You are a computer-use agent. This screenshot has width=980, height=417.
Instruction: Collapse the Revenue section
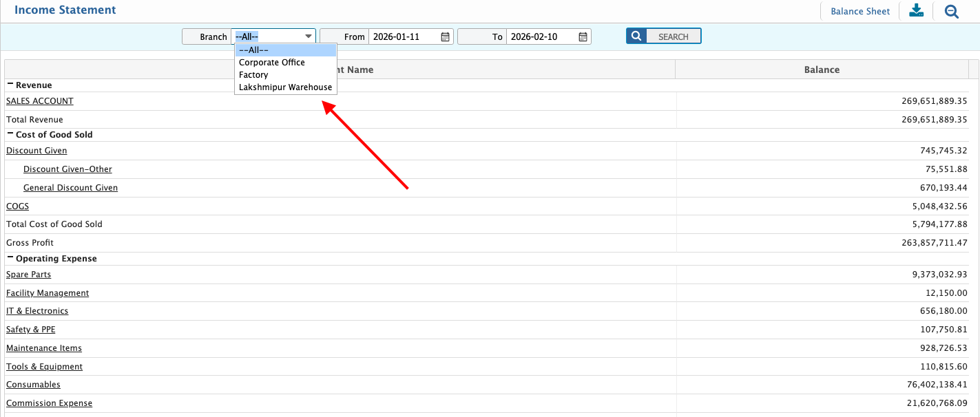pyautogui.click(x=10, y=85)
